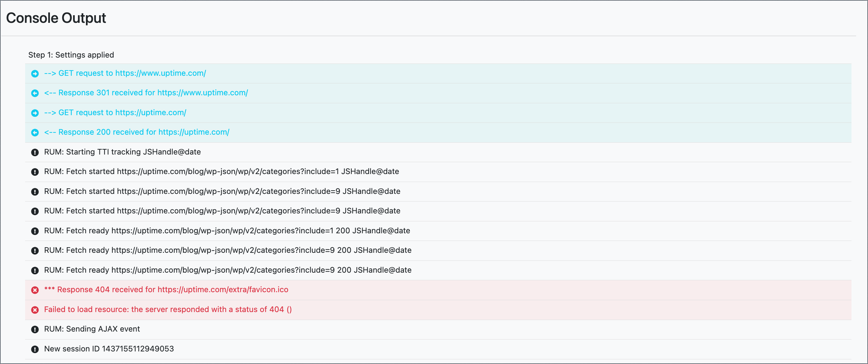This screenshot has width=868, height=364.
Task: Click the info icon beside Fetch started include=1
Action: click(35, 172)
